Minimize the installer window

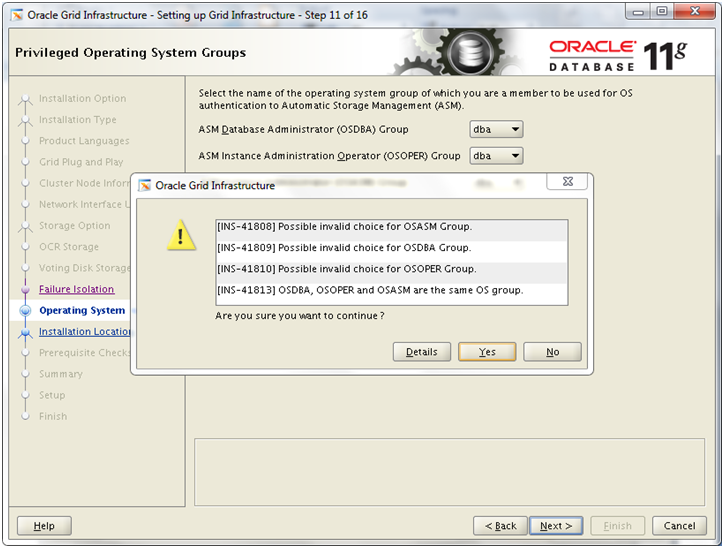pos(639,12)
